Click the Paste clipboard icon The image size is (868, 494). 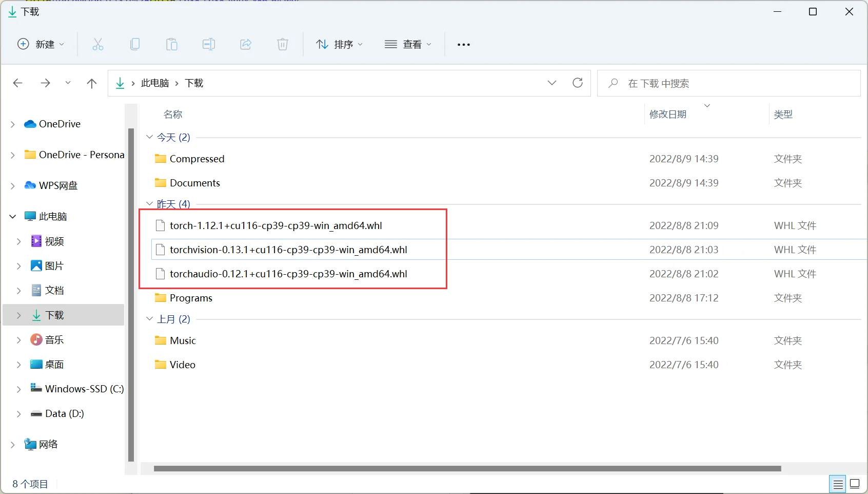pos(172,45)
